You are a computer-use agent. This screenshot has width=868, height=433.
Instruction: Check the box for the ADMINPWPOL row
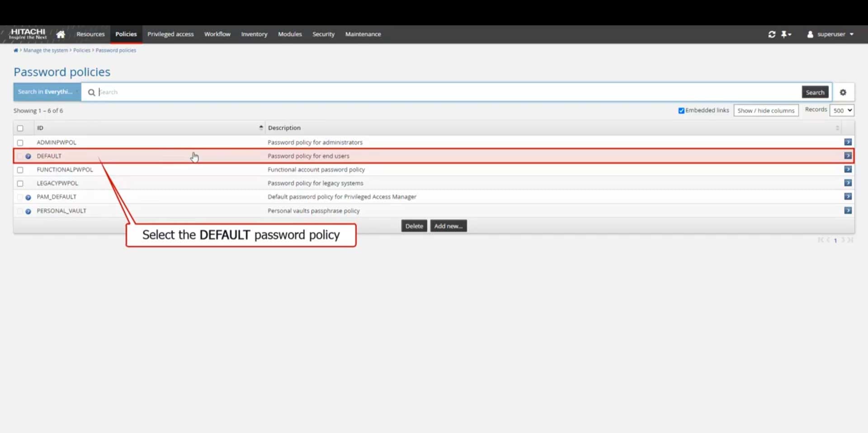click(x=20, y=143)
